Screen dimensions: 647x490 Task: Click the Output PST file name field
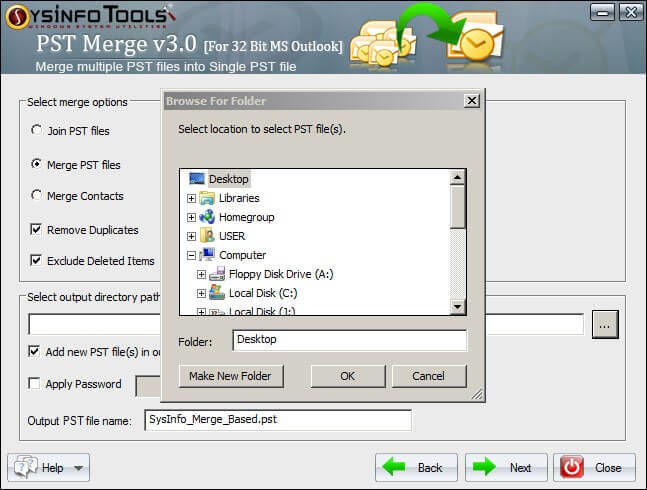(x=278, y=420)
